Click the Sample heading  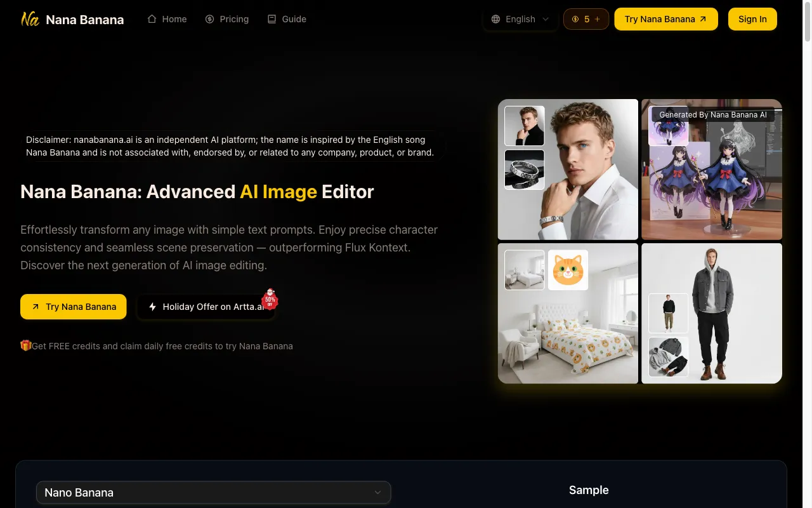pos(589,490)
